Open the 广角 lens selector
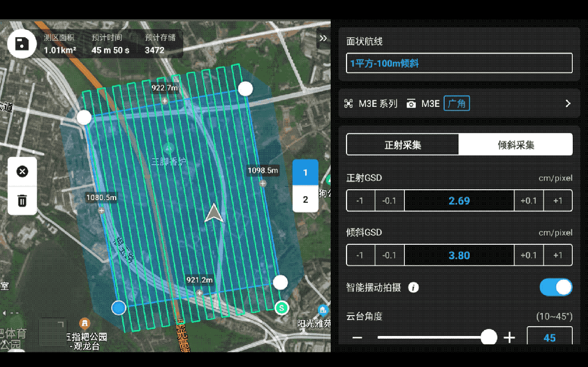This screenshot has width=588, height=367. (456, 104)
